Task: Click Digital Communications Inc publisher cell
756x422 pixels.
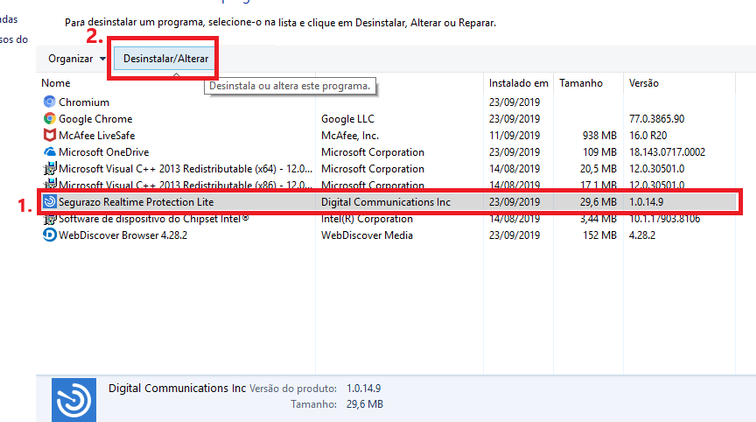Action: (386, 202)
